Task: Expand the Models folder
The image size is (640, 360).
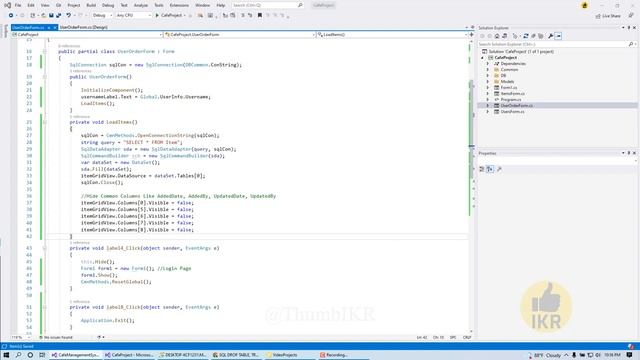Action: 488,82
